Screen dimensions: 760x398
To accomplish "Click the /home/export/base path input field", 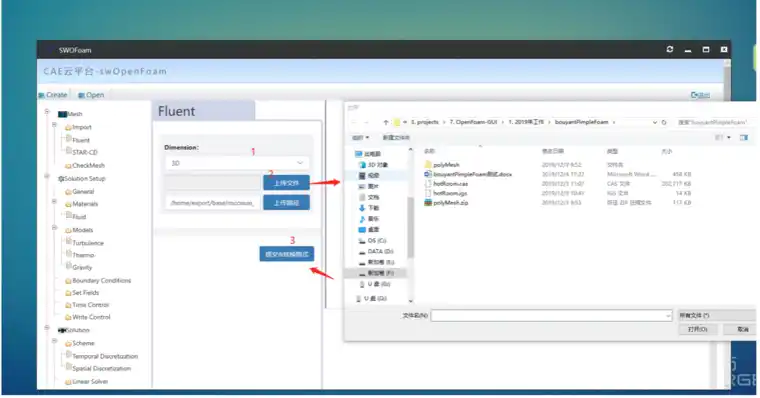I will coord(213,203).
